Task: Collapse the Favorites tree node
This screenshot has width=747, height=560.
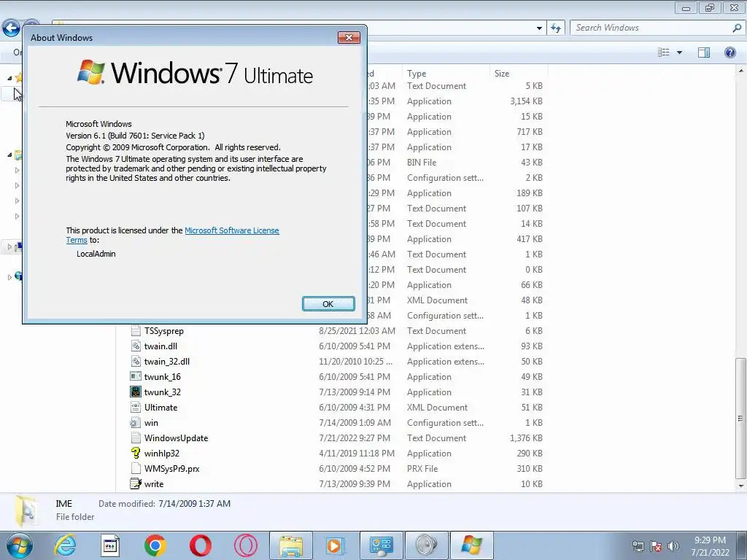Action: (x=9, y=78)
